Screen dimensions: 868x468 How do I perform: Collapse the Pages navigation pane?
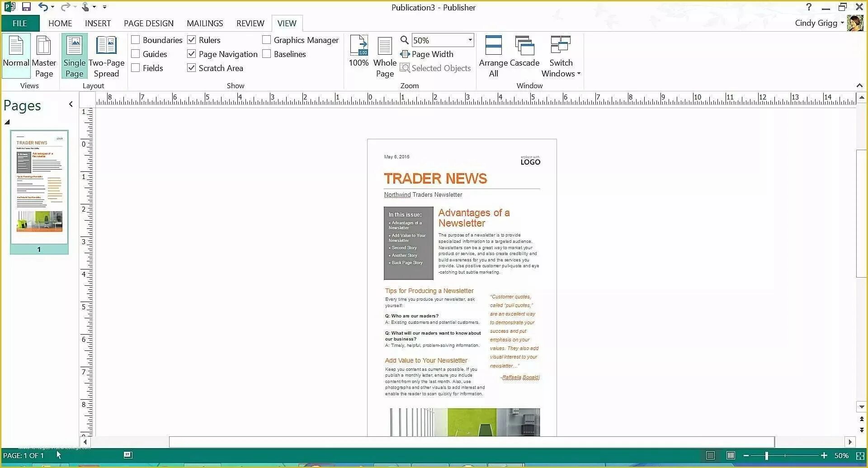tap(71, 104)
